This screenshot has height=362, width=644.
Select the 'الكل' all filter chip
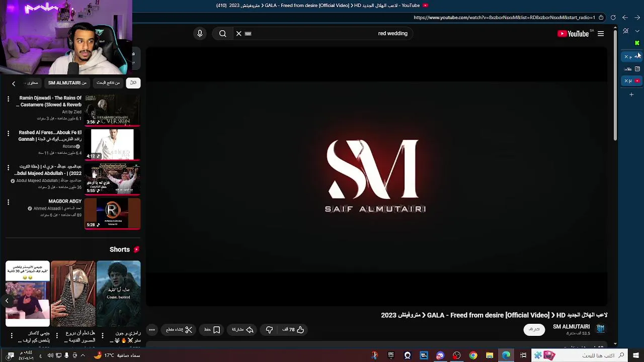click(x=133, y=83)
